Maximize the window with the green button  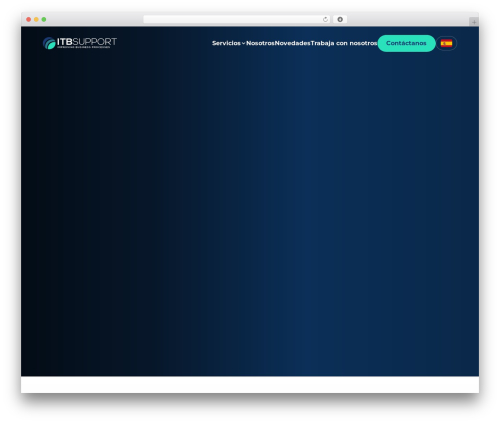point(44,20)
